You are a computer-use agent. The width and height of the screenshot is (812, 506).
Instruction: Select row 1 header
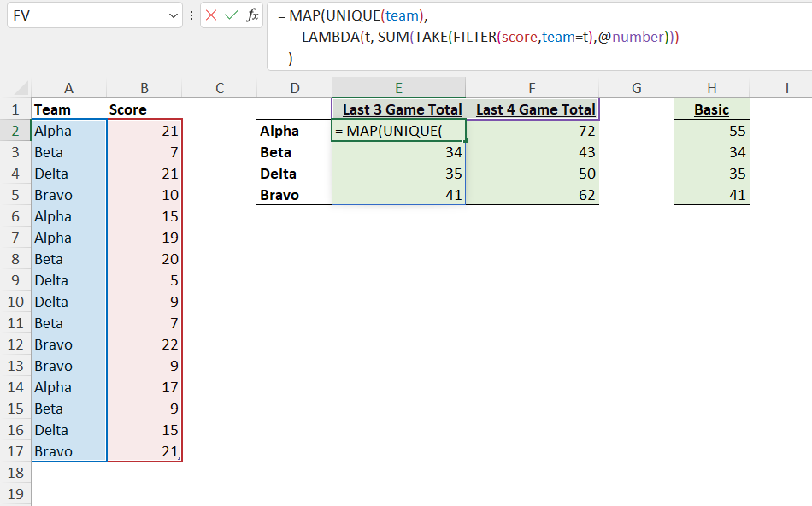pyautogui.click(x=15, y=109)
